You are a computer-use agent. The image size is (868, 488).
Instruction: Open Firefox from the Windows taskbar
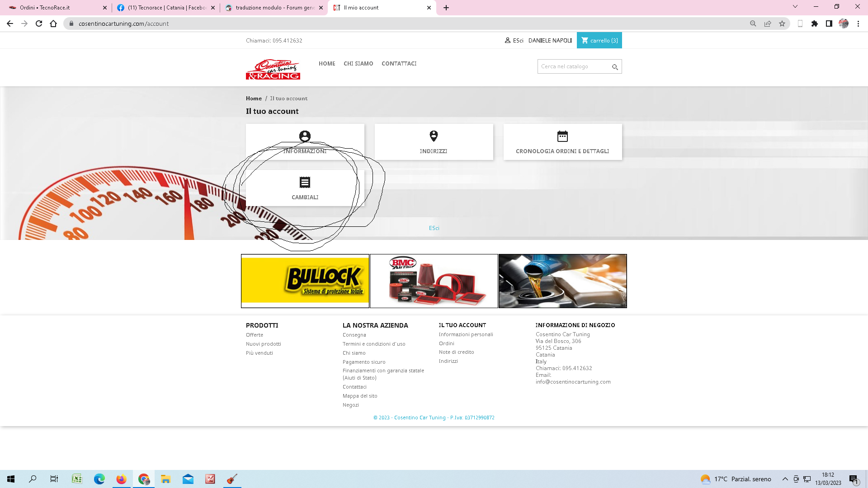point(121,479)
